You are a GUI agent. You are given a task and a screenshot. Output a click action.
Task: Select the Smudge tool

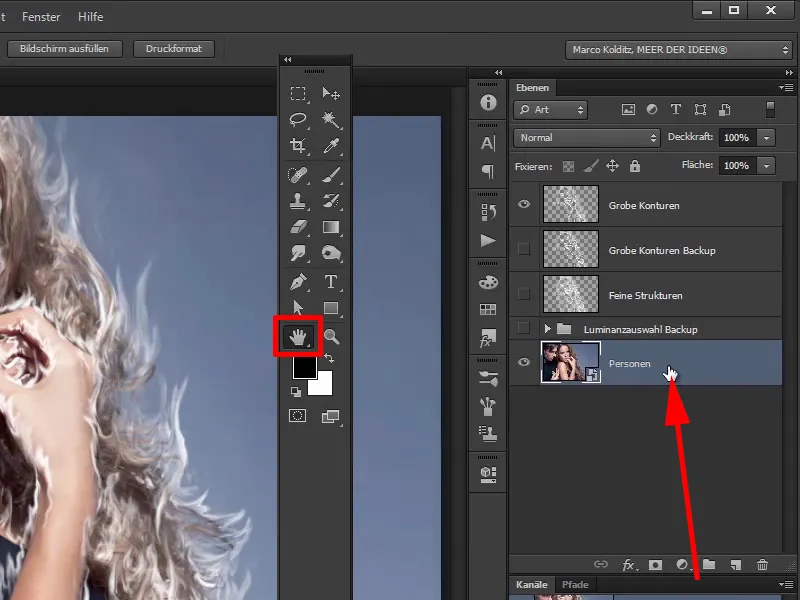click(x=298, y=253)
